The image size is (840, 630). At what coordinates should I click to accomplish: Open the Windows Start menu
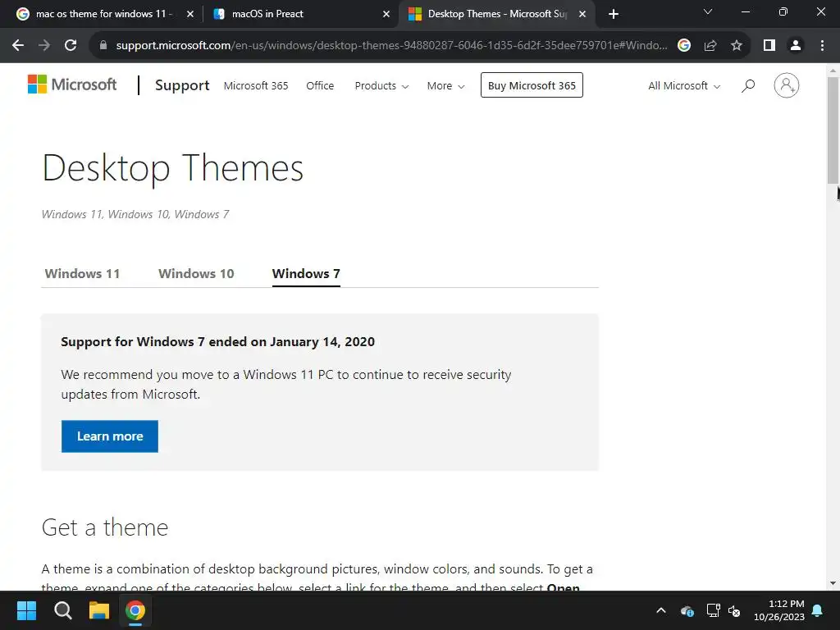coord(26,610)
